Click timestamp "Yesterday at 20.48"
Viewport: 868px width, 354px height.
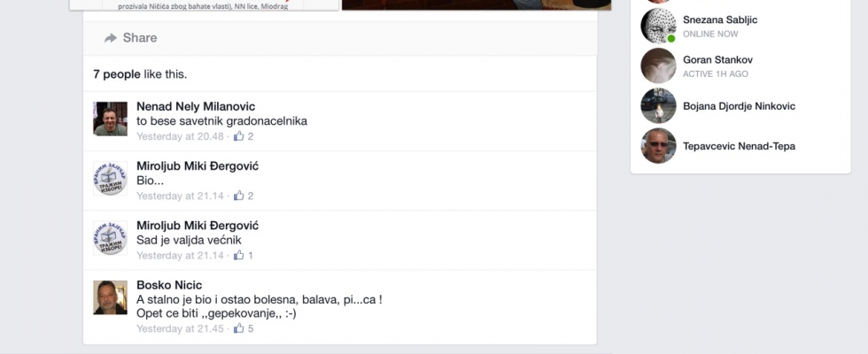click(180, 136)
